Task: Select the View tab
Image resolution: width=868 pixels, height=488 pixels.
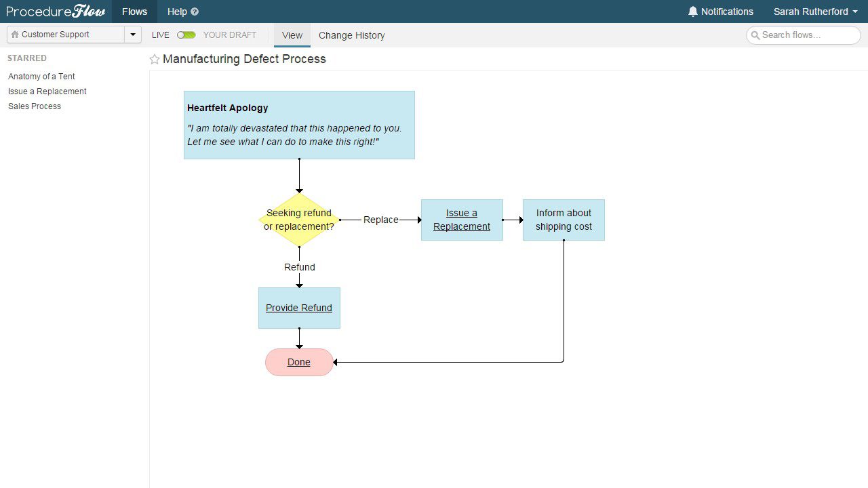Action: 292,35
